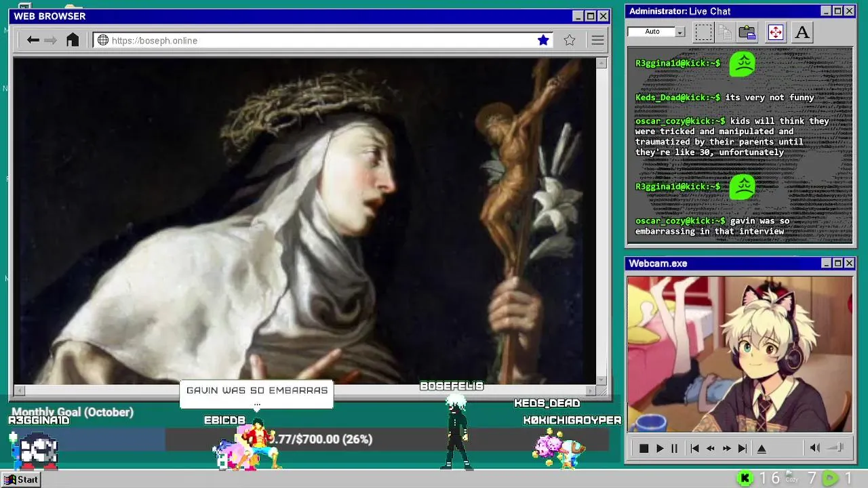The height and width of the screenshot is (488, 868).
Task: Expand the Auto dropdown arrow in Live Chat
Action: 679,32
